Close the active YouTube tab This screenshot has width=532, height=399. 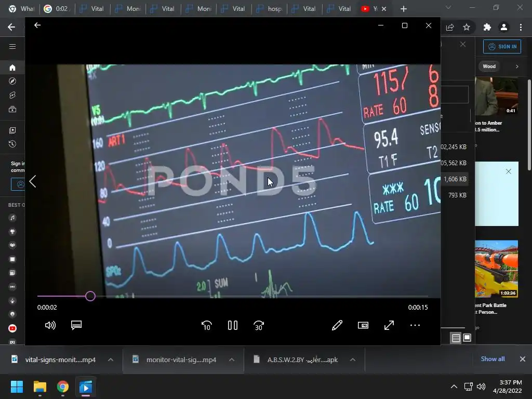(384, 9)
